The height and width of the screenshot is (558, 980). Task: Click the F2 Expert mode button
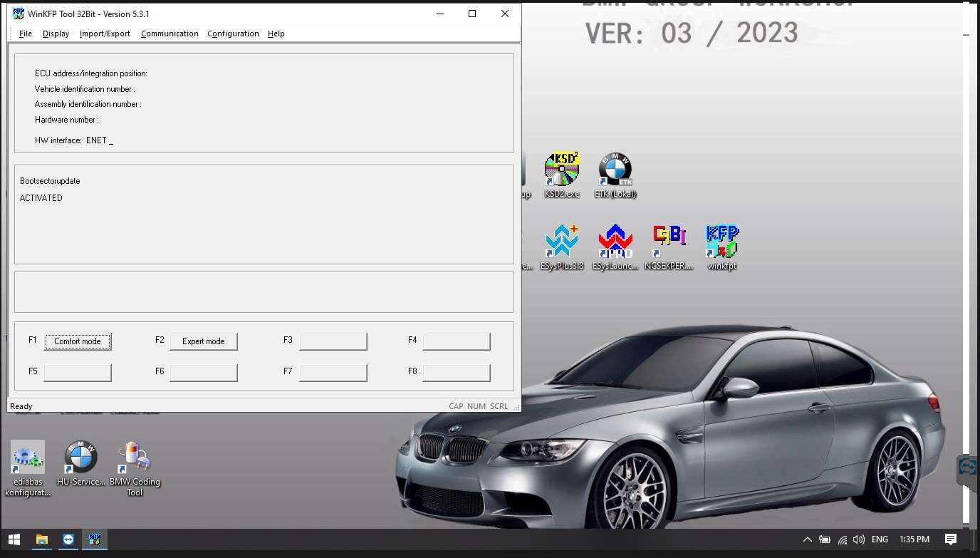pos(204,341)
